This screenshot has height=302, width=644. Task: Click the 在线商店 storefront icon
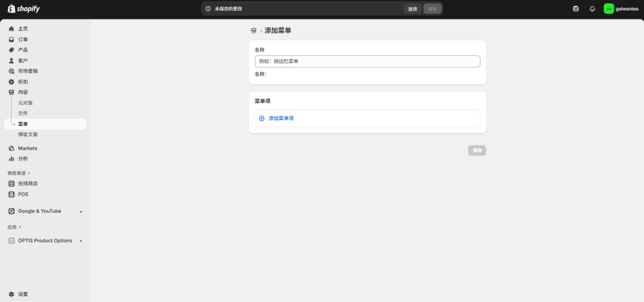pyautogui.click(x=11, y=184)
